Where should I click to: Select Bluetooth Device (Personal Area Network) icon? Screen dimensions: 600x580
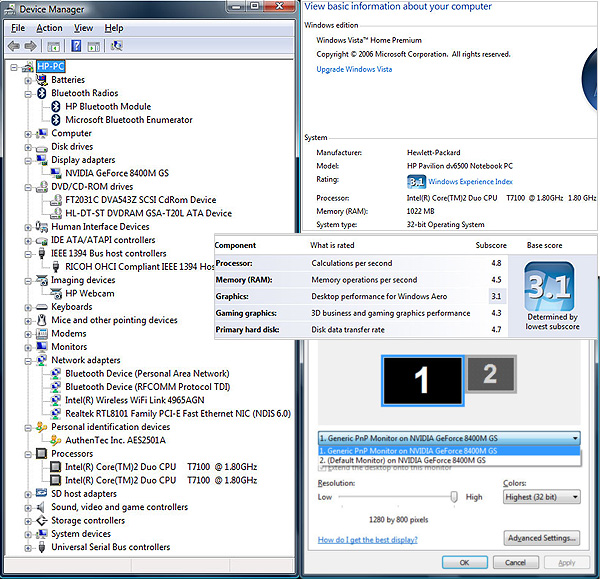[x=56, y=373]
